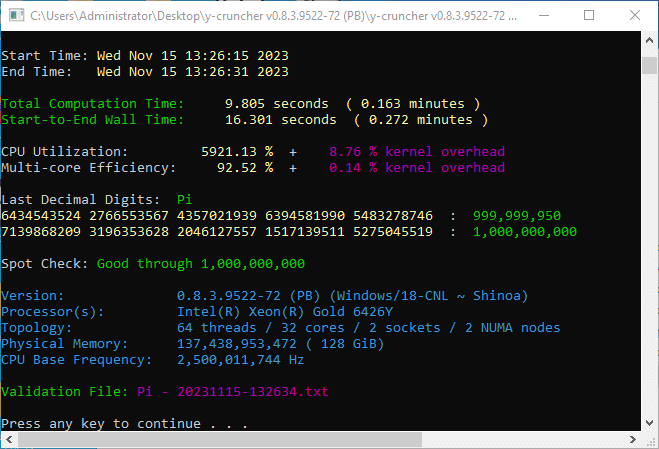This screenshot has width=659, height=449.
Task: Click the digit group '5275045519'
Action: [x=393, y=232]
